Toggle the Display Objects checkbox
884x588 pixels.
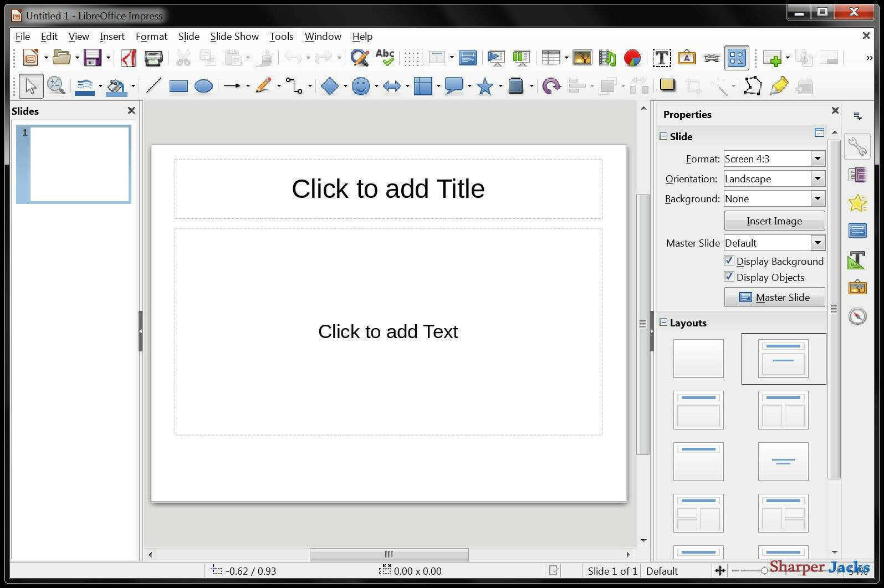click(729, 277)
